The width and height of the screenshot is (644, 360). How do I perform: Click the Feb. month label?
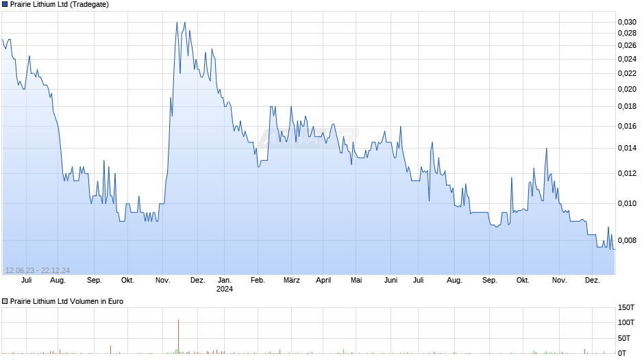coord(258,281)
